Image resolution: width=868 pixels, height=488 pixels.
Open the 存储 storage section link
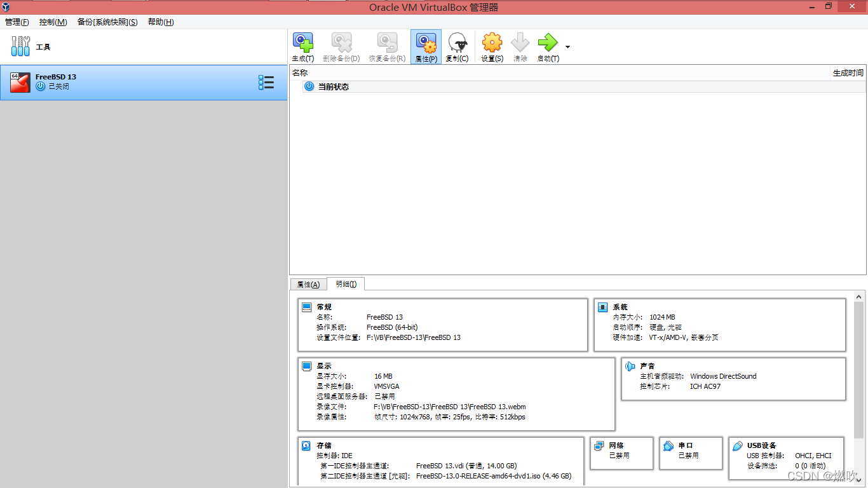point(324,445)
